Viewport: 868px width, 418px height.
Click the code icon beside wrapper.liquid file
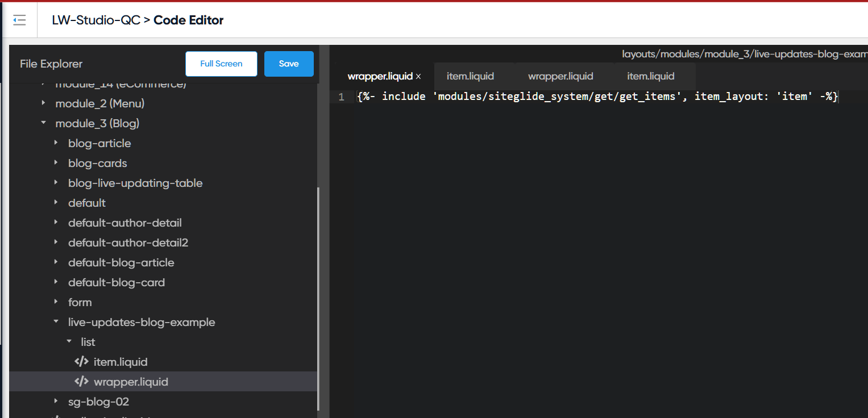click(81, 382)
